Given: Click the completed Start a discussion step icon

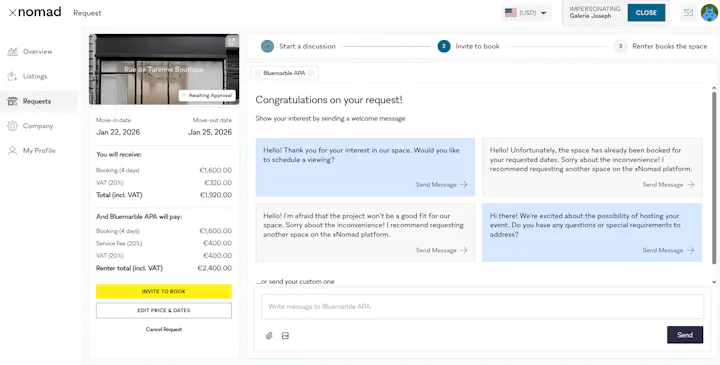Looking at the screenshot, I should 267,46.
